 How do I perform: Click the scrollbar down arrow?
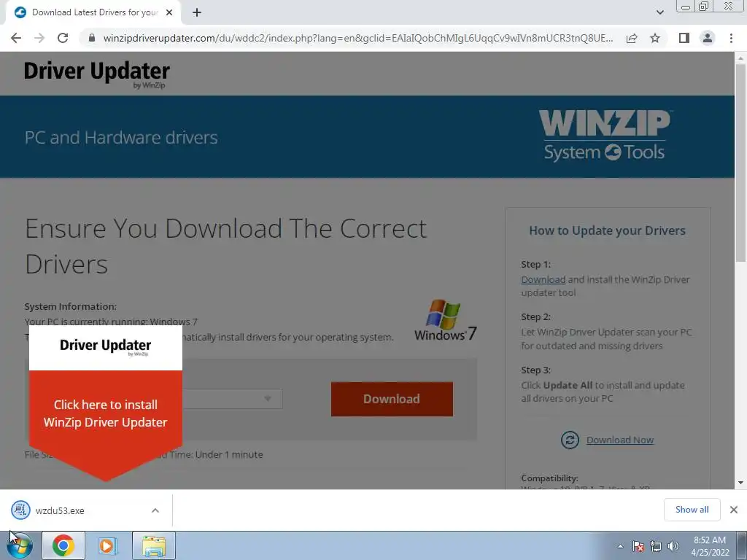pos(740,483)
